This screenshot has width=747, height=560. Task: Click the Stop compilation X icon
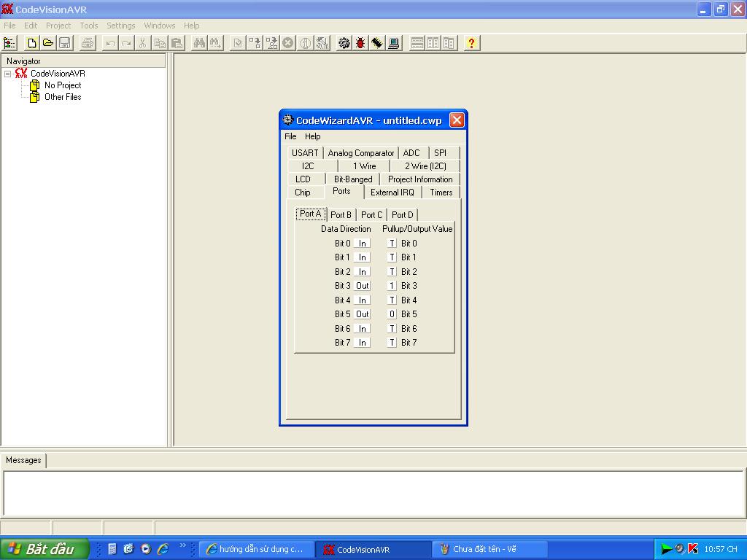288,43
